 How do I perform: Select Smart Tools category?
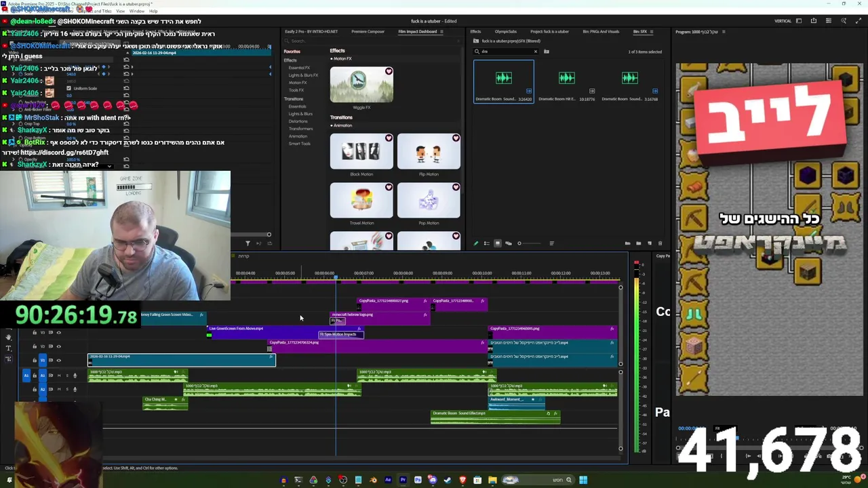[x=299, y=144]
